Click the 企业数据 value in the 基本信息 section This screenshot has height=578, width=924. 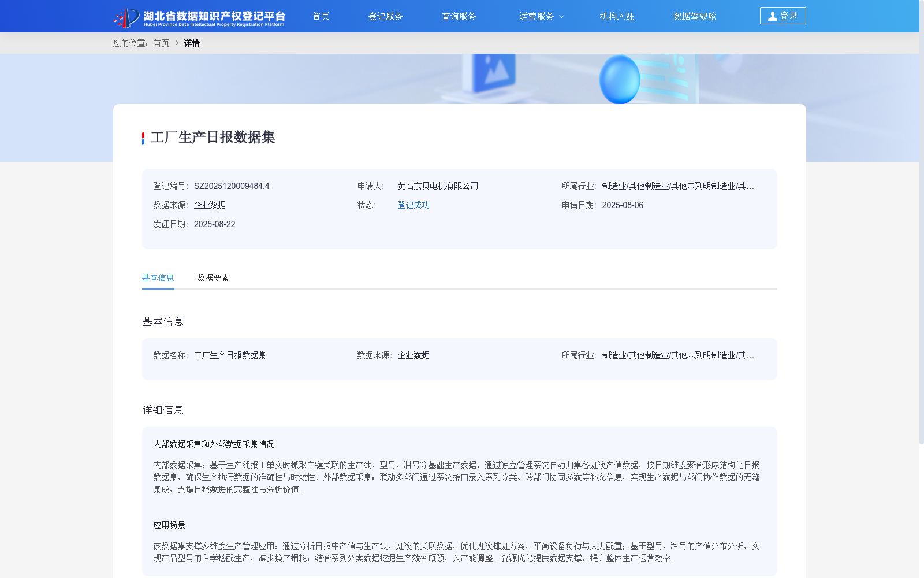click(413, 355)
